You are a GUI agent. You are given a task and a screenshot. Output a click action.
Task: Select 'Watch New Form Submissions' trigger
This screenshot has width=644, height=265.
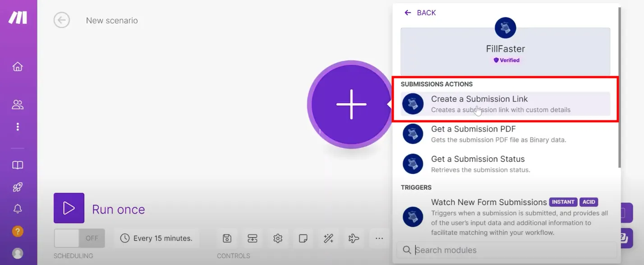[505, 217]
